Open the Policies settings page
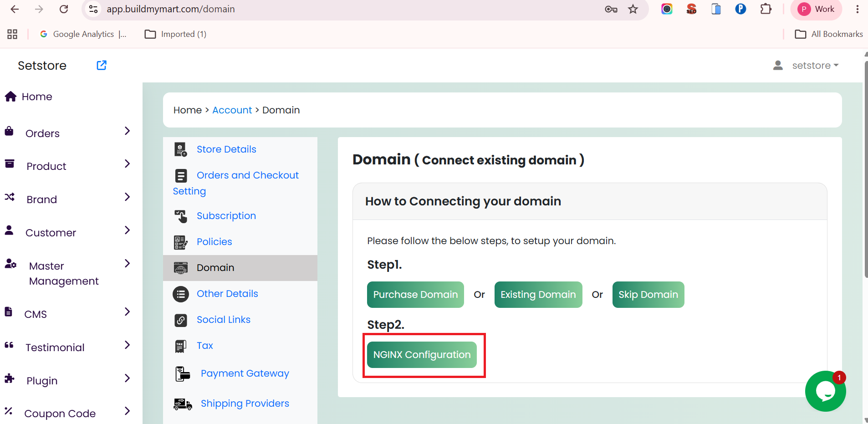The height and width of the screenshot is (424, 868). pyautogui.click(x=214, y=242)
